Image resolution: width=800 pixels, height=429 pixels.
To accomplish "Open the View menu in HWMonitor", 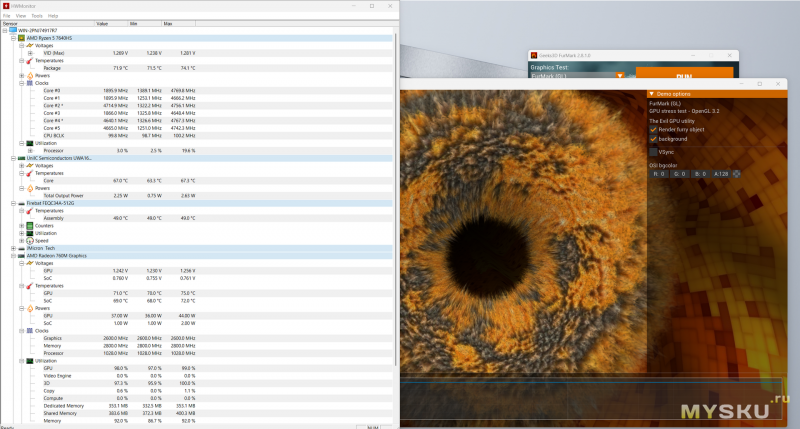I will coord(21,16).
